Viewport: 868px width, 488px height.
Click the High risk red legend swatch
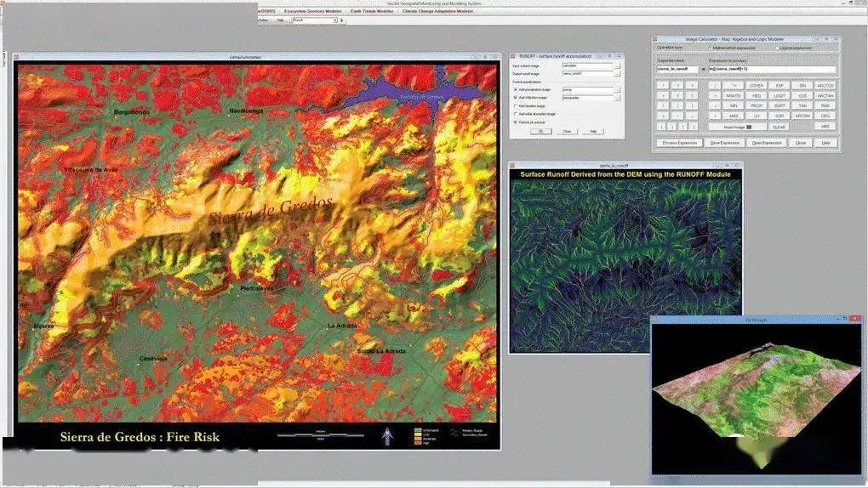click(417, 443)
